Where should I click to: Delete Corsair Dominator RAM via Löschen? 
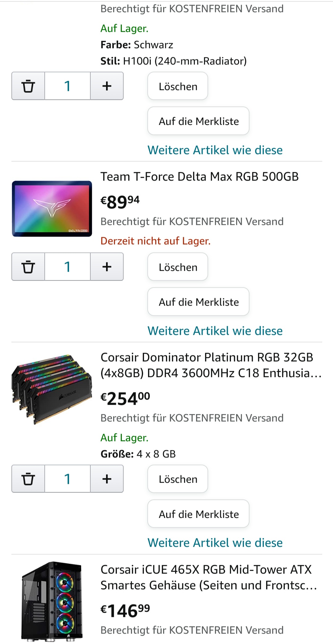(x=178, y=479)
